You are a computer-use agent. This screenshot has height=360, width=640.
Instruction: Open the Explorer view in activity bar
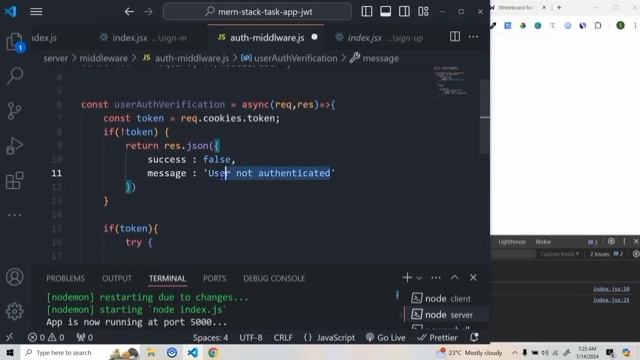pos(15,42)
